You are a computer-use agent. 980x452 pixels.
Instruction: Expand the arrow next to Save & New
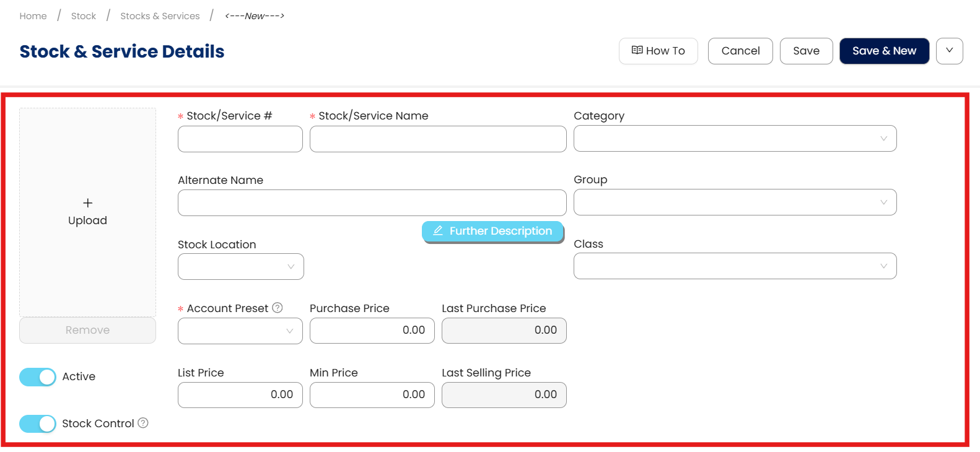949,51
